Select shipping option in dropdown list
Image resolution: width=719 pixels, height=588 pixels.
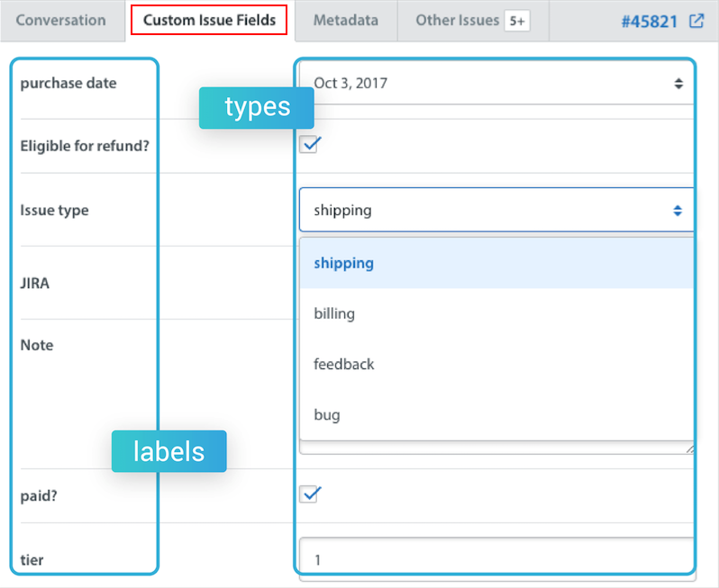[343, 264]
